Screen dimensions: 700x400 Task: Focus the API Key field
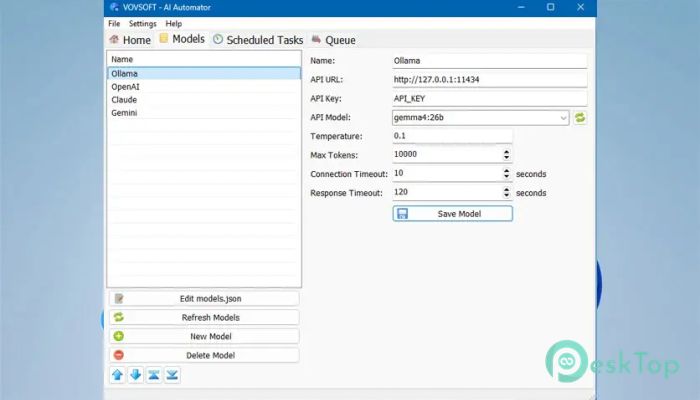pyautogui.click(x=490, y=99)
